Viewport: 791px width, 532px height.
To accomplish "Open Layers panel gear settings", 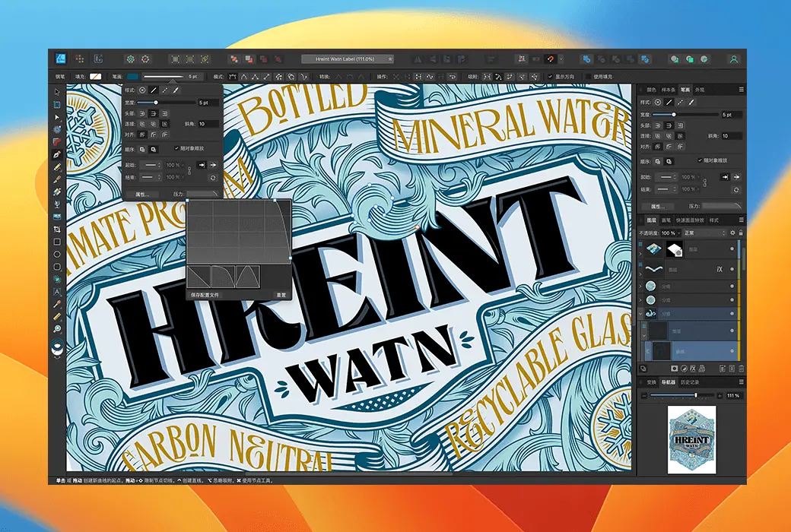I will 732,233.
